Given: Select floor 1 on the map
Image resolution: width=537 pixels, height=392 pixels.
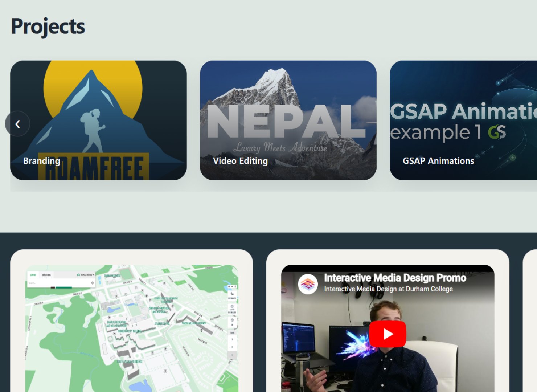Looking at the screenshot, I should tap(232, 355).
